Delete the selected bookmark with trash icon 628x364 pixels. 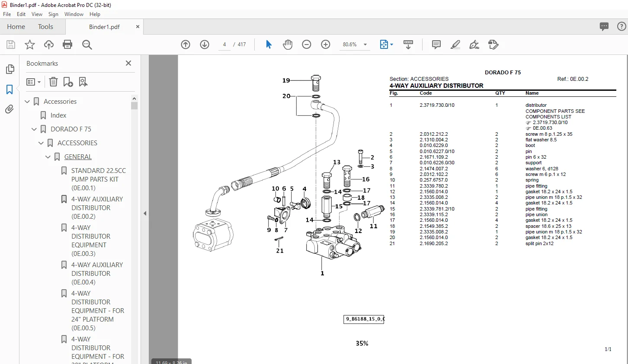point(53,82)
